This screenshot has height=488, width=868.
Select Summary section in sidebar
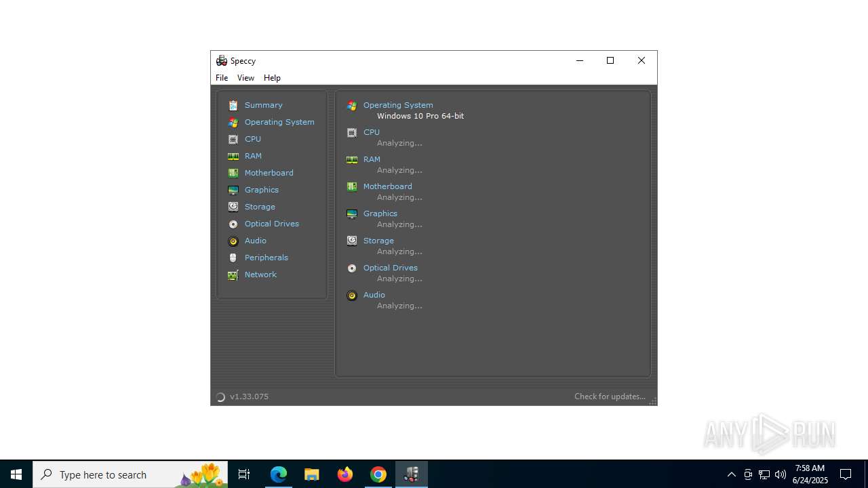[x=264, y=105]
